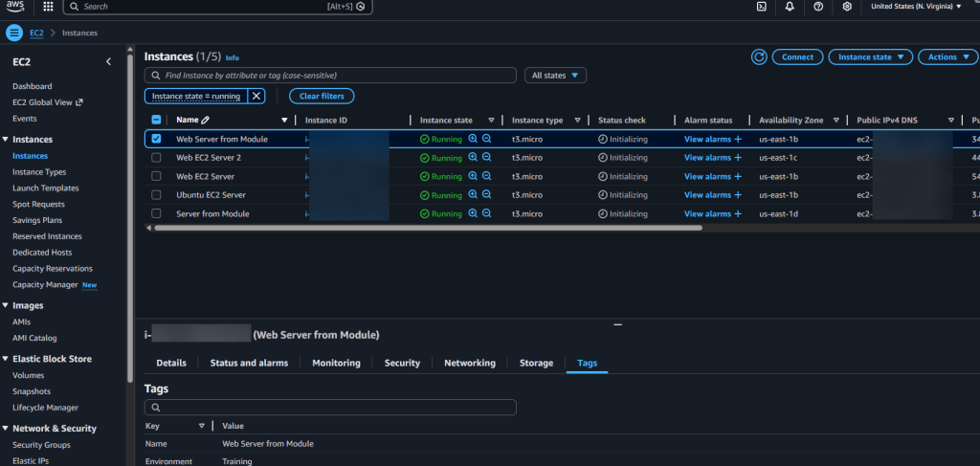Toggle the select-all header checkbox
The height and width of the screenshot is (466, 980).
click(x=156, y=120)
